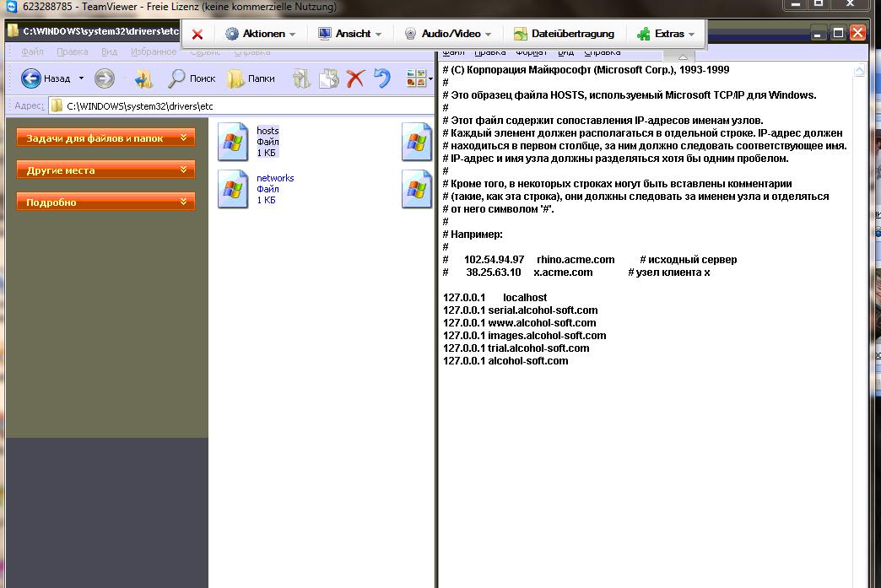Click the address bar showing C:\WINDOWS\system32\drivers\etc
The width and height of the screenshot is (881, 588).
[x=236, y=106]
